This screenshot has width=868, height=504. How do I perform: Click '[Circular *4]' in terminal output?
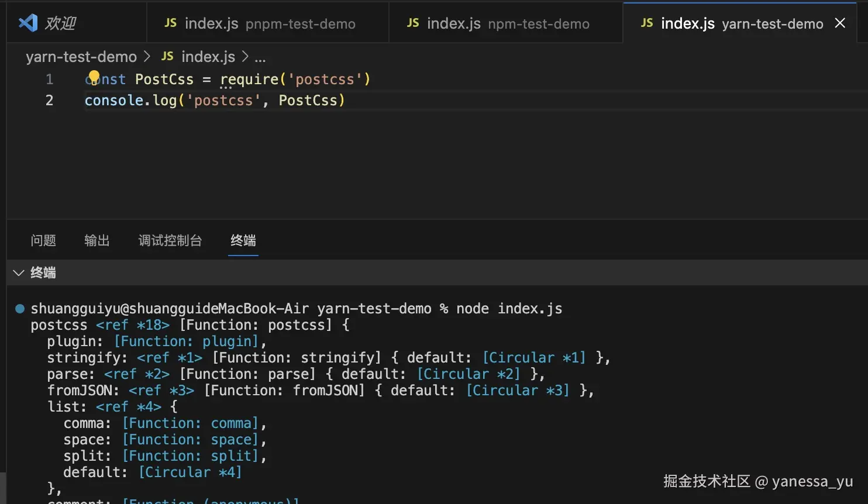(190, 472)
